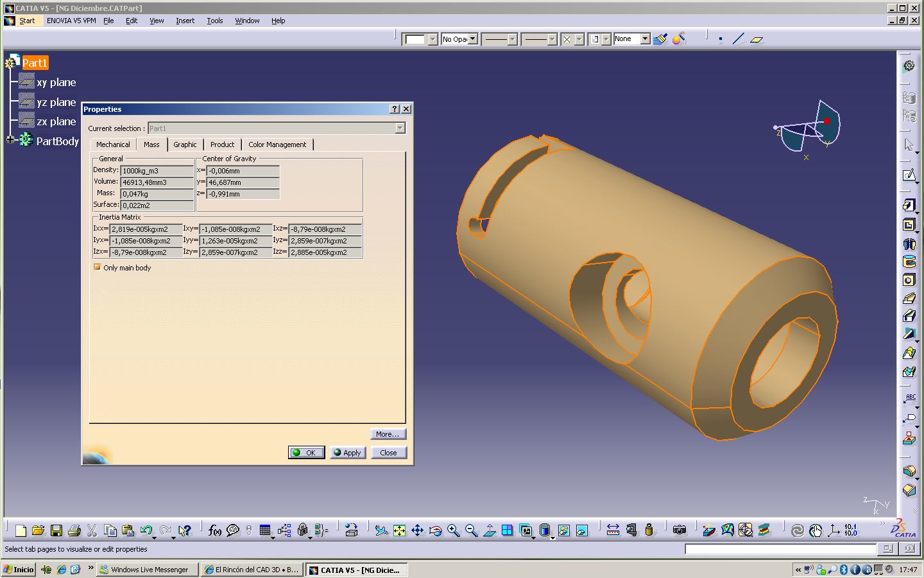The height and width of the screenshot is (578, 924).
Task: Click the New document icon
Action: tap(21, 530)
